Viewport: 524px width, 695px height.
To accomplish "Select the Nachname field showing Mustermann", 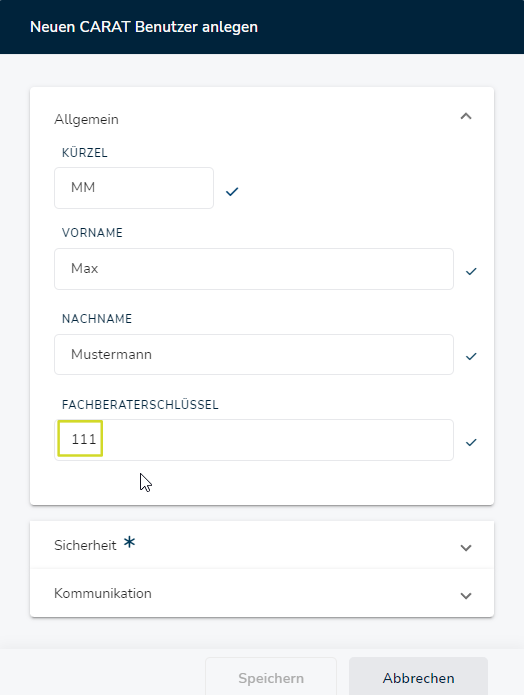I will point(254,355).
